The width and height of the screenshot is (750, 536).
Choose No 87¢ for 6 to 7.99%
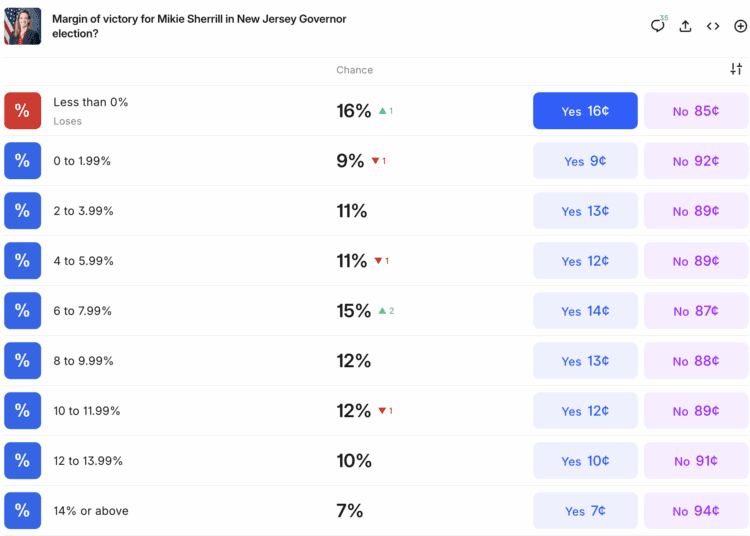click(x=695, y=311)
